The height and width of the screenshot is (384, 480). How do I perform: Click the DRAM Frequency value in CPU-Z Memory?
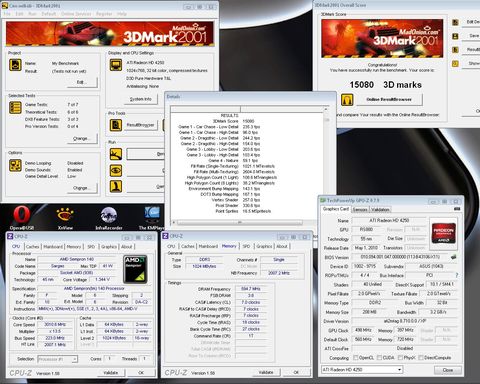251,289
